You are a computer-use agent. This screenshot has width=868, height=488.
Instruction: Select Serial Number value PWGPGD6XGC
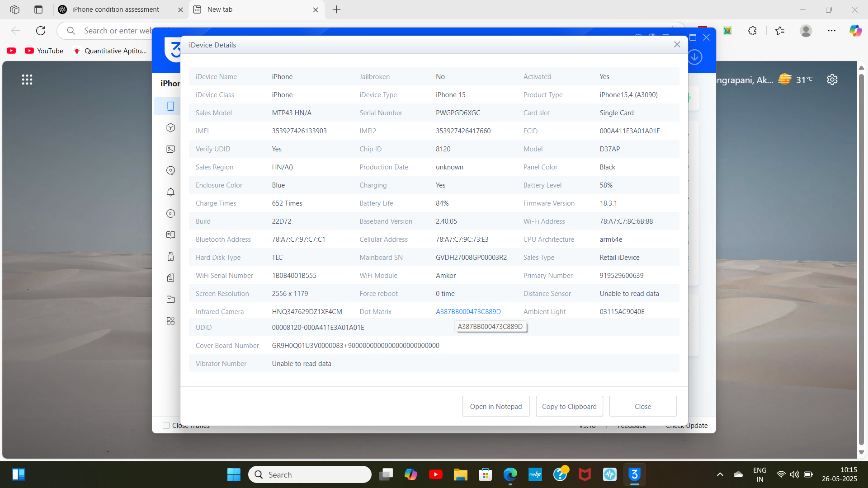pyautogui.click(x=458, y=113)
